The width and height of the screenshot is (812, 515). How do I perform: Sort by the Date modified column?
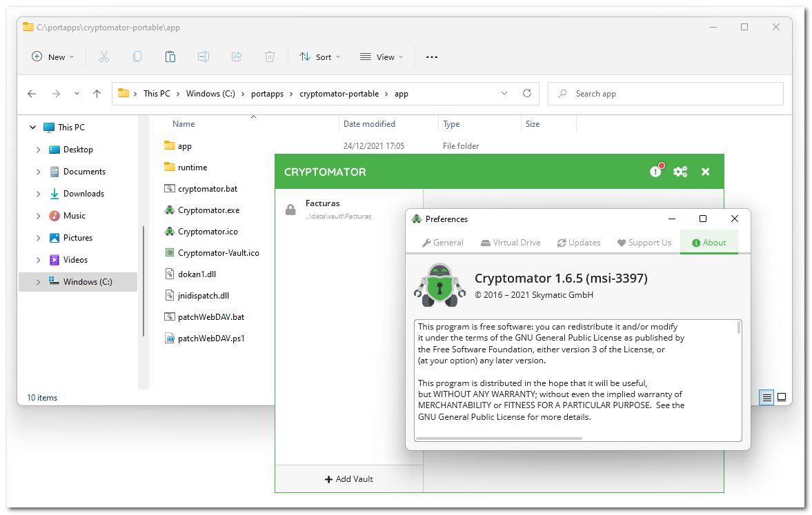(369, 124)
